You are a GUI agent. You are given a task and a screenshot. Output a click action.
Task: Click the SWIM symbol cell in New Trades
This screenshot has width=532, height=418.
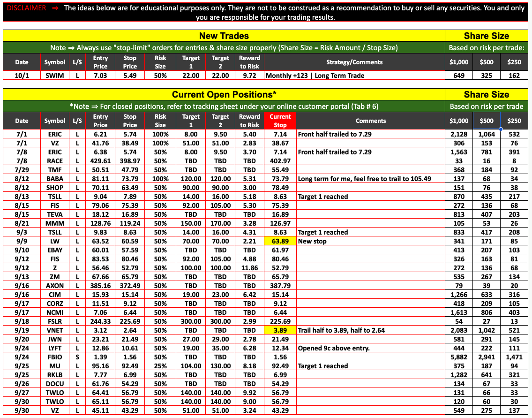point(55,76)
